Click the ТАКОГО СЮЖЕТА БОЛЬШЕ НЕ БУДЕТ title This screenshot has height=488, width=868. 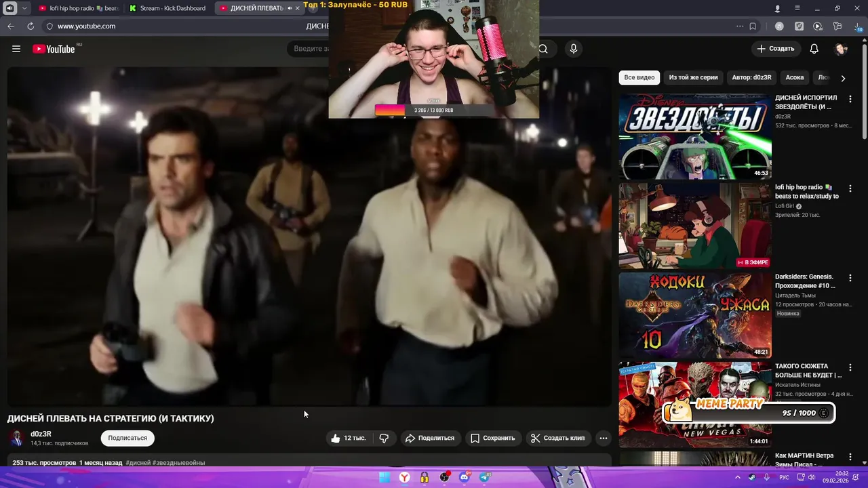point(808,371)
